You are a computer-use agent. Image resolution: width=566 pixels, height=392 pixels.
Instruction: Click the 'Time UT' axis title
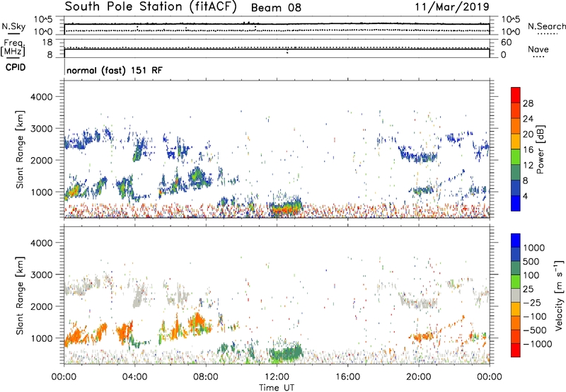pyautogui.click(x=277, y=388)
